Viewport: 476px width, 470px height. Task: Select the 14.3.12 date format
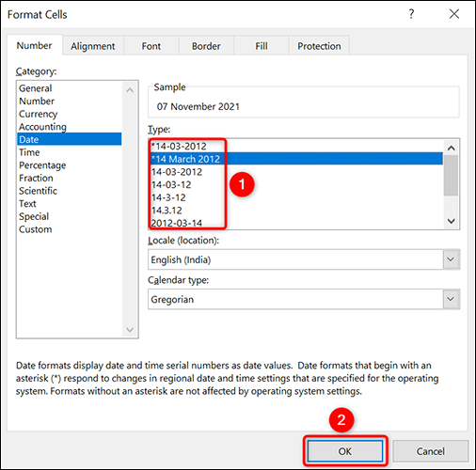[167, 211]
